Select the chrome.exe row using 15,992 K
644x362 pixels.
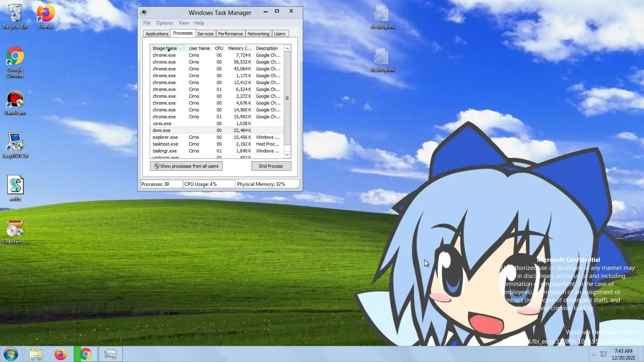(x=217, y=117)
